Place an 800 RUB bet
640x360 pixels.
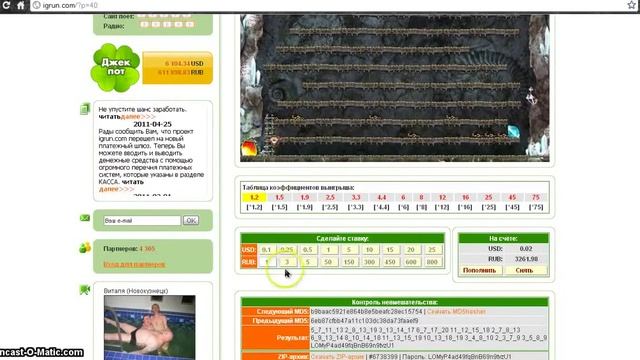coord(432,262)
